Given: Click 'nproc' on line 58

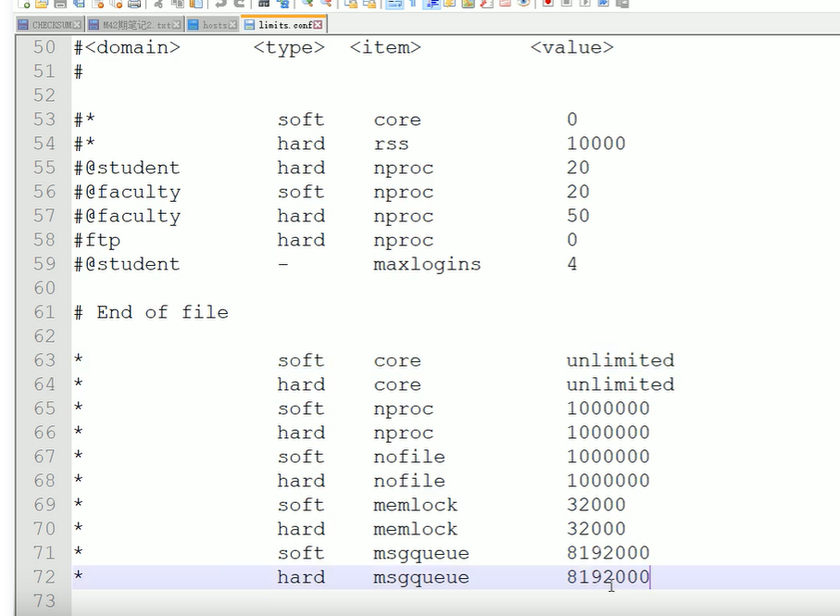Looking at the screenshot, I should tap(404, 241).
